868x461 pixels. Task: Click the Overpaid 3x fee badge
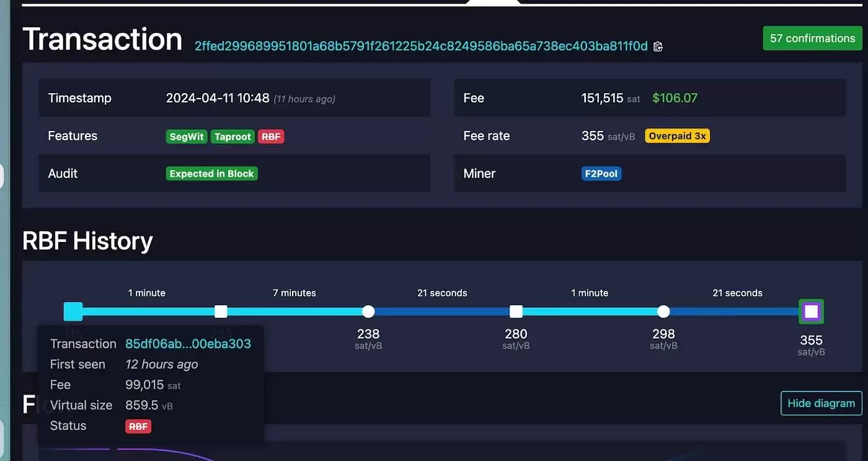(x=677, y=135)
